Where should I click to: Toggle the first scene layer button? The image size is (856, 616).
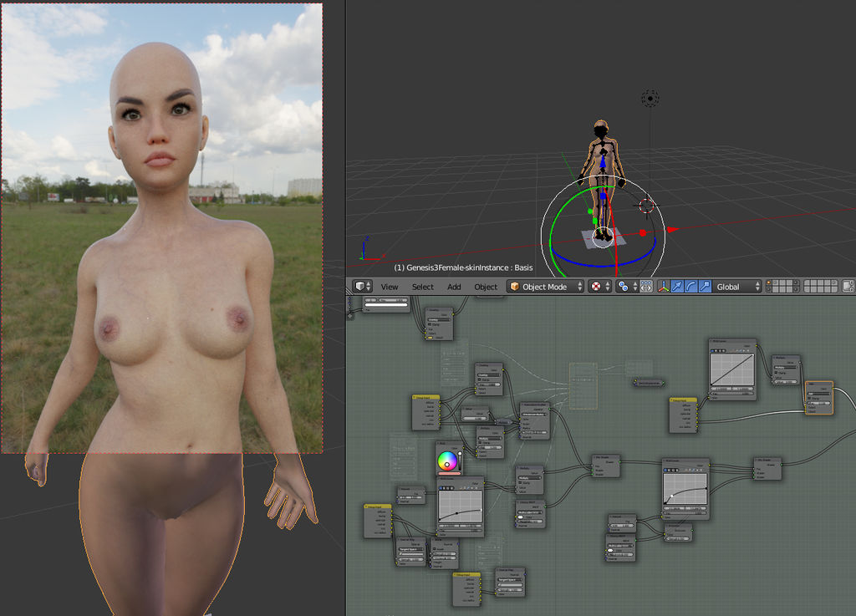774,283
